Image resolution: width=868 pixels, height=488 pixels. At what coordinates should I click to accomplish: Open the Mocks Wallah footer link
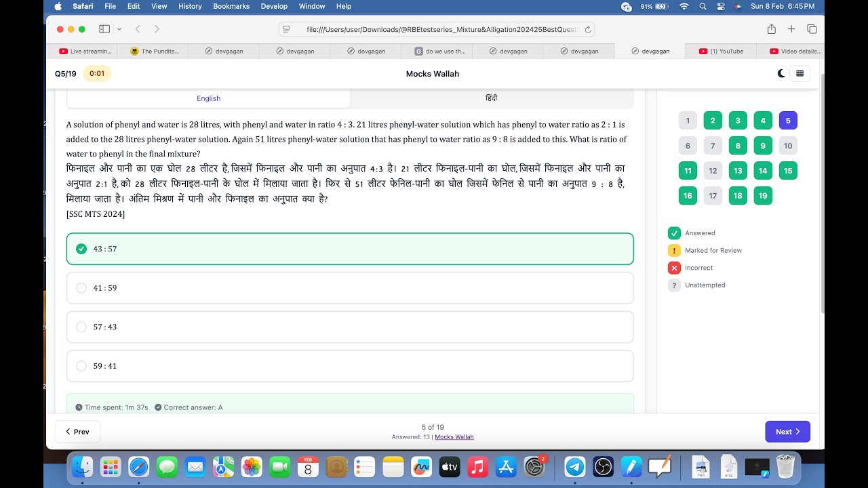click(x=454, y=437)
